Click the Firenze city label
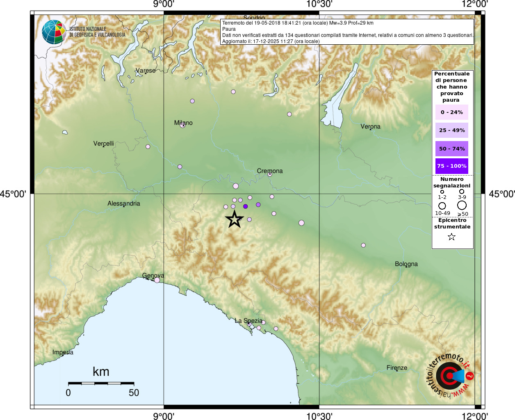 point(397,367)
